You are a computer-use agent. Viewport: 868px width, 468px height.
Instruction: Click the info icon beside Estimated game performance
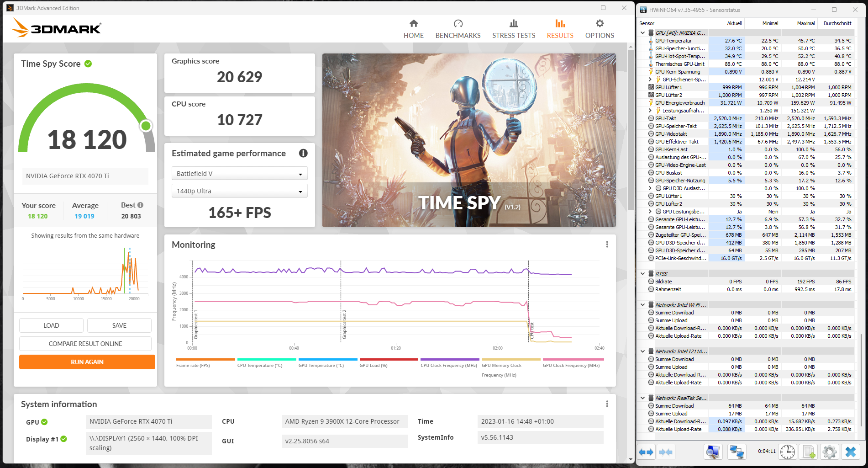click(x=303, y=153)
